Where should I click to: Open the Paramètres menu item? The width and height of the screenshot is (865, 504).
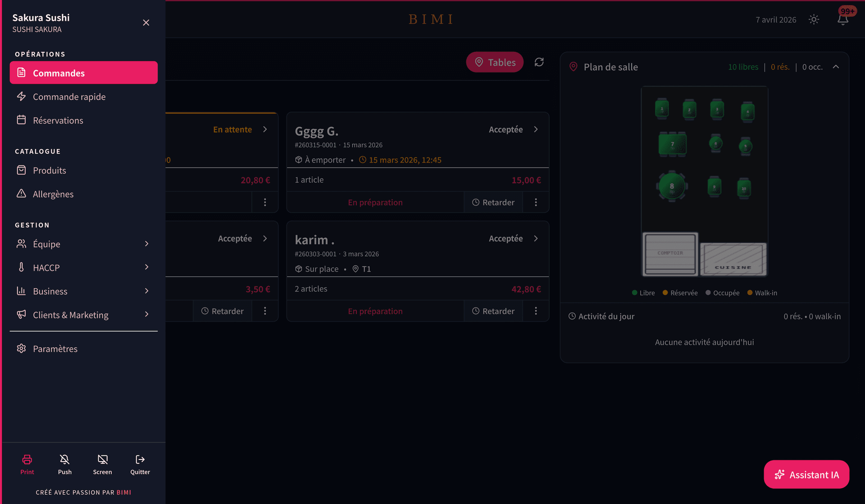pos(55,348)
